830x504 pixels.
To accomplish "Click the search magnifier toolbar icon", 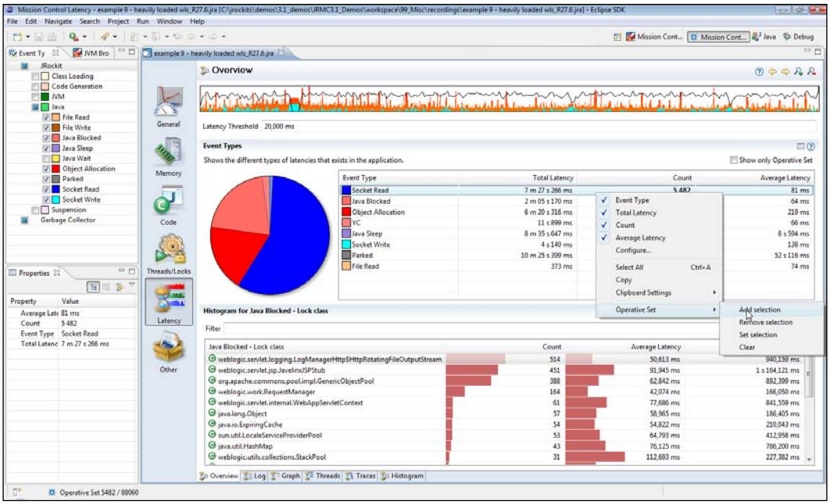I will click(73, 37).
